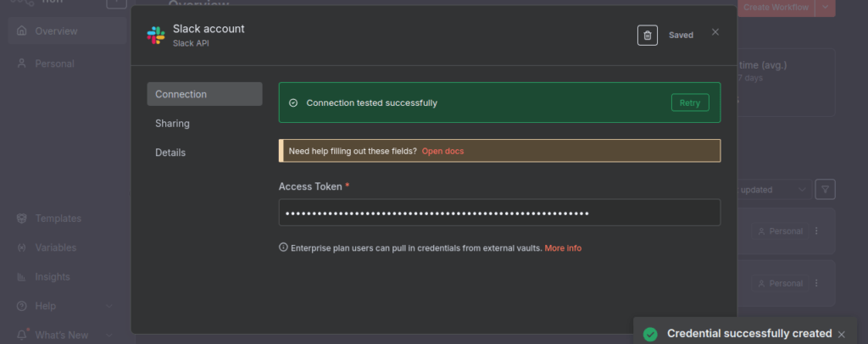
Task: Open the sort by updated dropdown
Action: pos(771,190)
